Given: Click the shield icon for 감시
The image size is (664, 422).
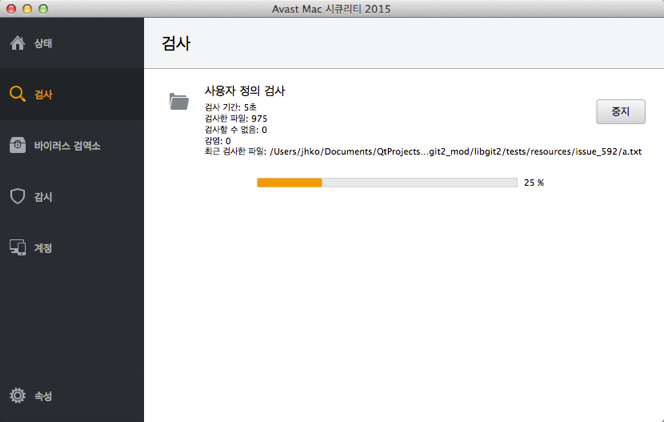Looking at the screenshot, I should click(x=17, y=196).
